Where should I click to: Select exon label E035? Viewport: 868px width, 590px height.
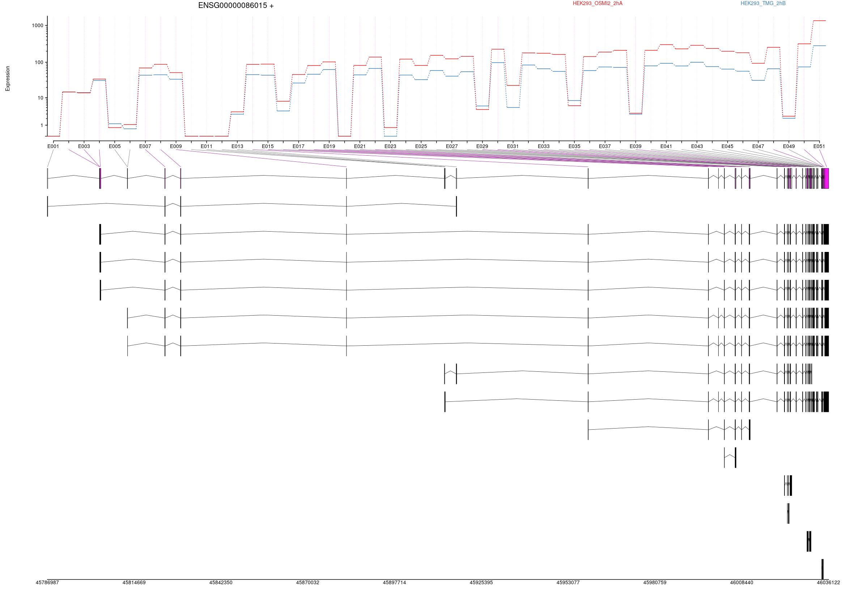pyautogui.click(x=574, y=147)
